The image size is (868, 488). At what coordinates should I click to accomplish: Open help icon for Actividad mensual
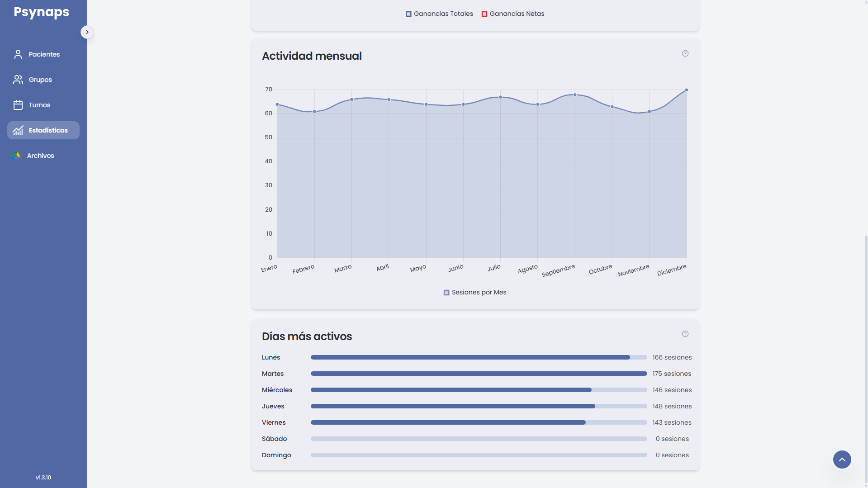click(685, 53)
